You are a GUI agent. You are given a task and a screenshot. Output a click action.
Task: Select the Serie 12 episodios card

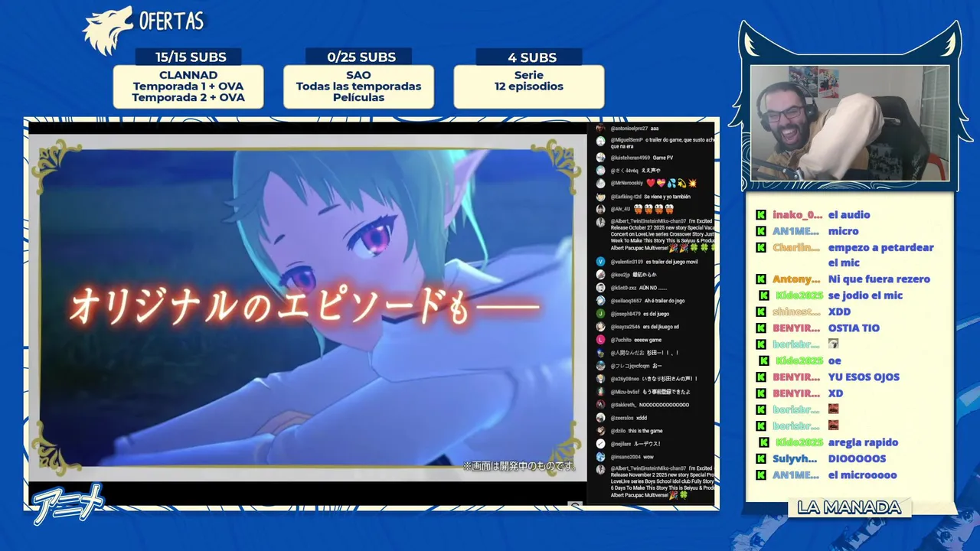click(x=528, y=86)
